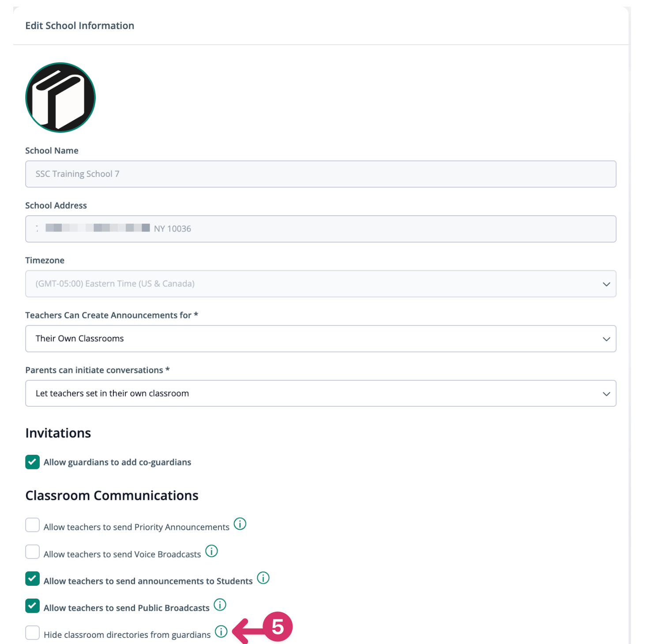The height and width of the screenshot is (644, 646).
Task: Open Parents can initiate conversations dropdown
Action: [321, 393]
